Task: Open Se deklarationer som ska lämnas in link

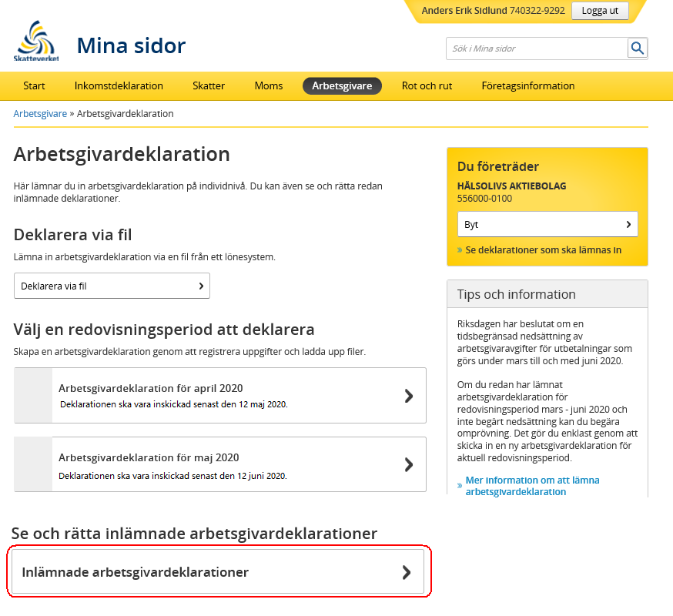Action: pyautogui.click(x=543, y=249)
